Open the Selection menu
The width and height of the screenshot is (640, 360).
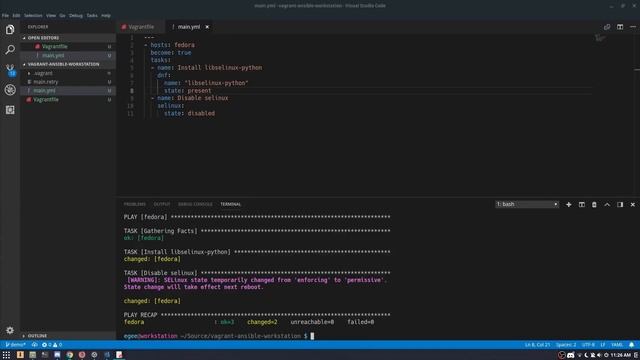point(33,16)
